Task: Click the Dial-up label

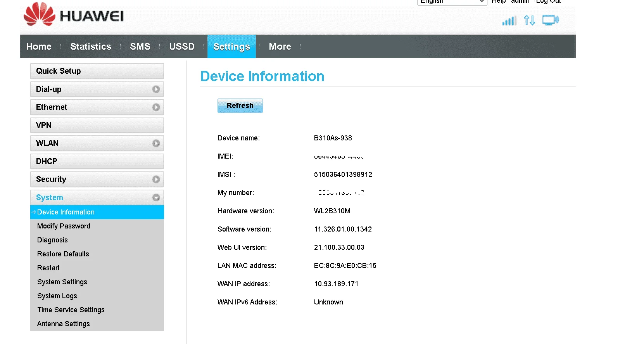Action: [x=48, y=89]
